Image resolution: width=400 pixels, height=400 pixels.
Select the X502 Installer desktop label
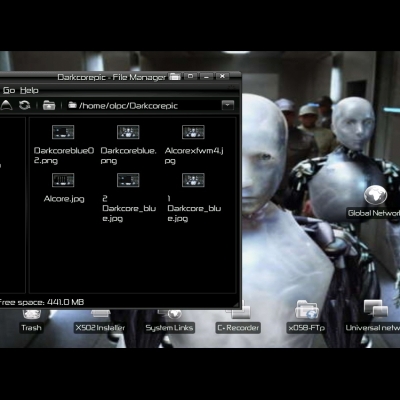[100, 328]
